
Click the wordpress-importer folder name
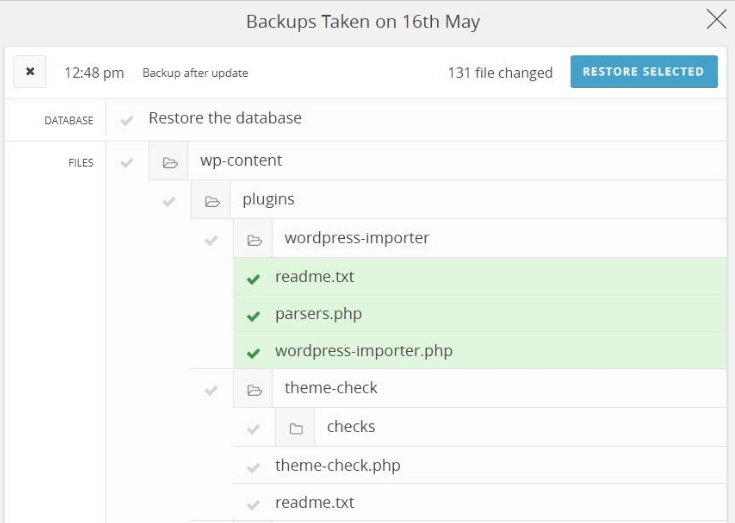coord(356,238)
